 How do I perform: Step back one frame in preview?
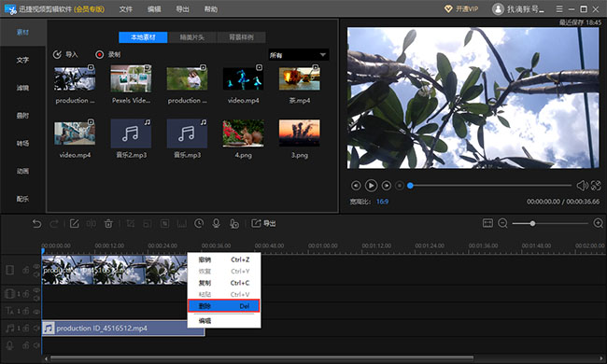click(x=356, y=186)
